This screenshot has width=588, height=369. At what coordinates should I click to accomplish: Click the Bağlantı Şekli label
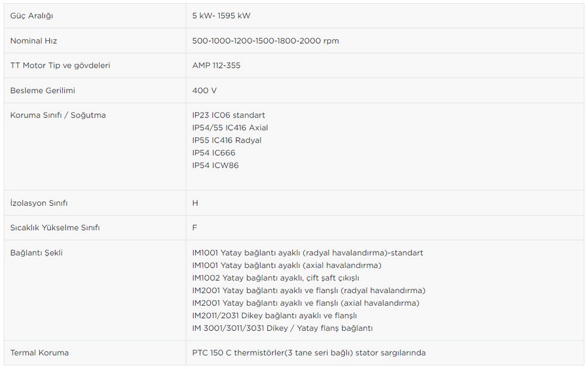click(37, 253)
